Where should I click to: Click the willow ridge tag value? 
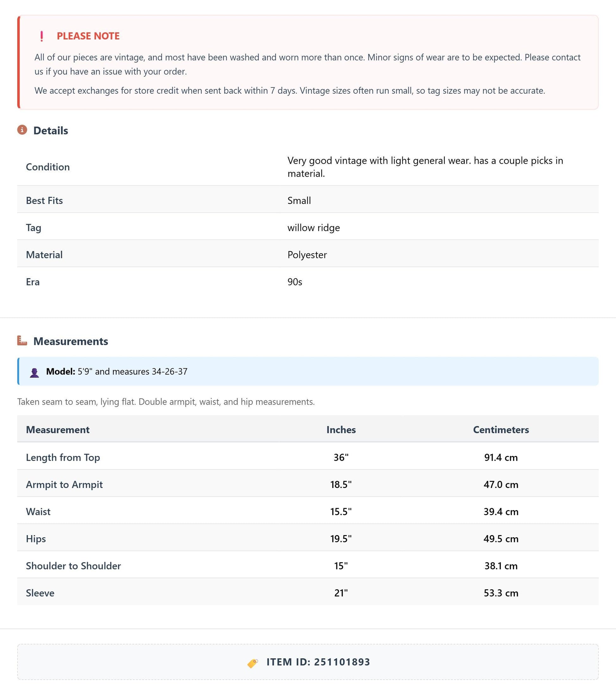coord(313,227)
